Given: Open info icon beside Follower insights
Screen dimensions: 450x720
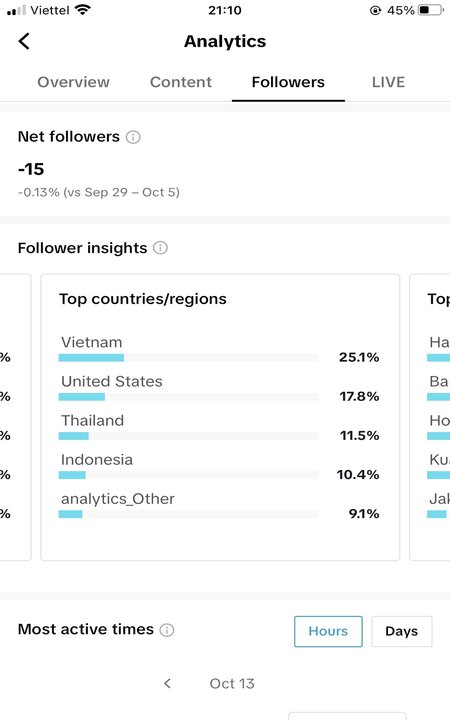Looking at the screenshot, I should pyautogui.click(x=160, y=248).
